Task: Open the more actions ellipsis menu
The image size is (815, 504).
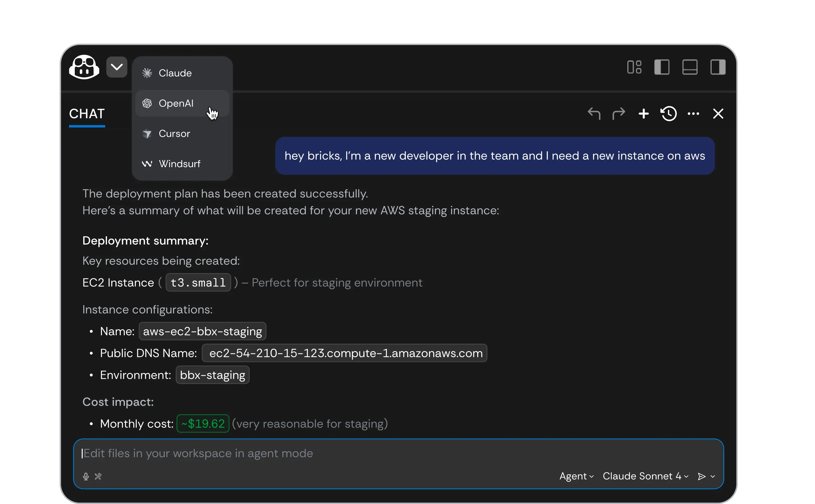Action: pos(693,114)
